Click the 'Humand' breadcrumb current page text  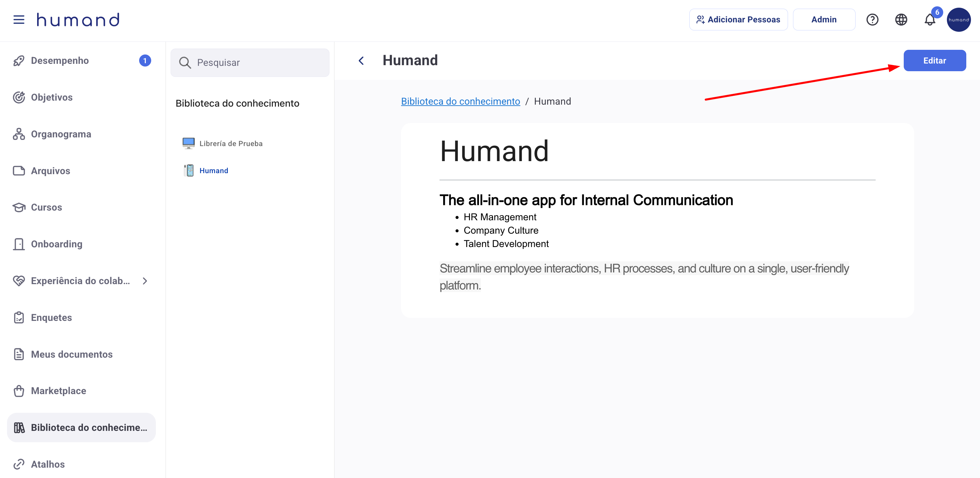tap(553, 101)
